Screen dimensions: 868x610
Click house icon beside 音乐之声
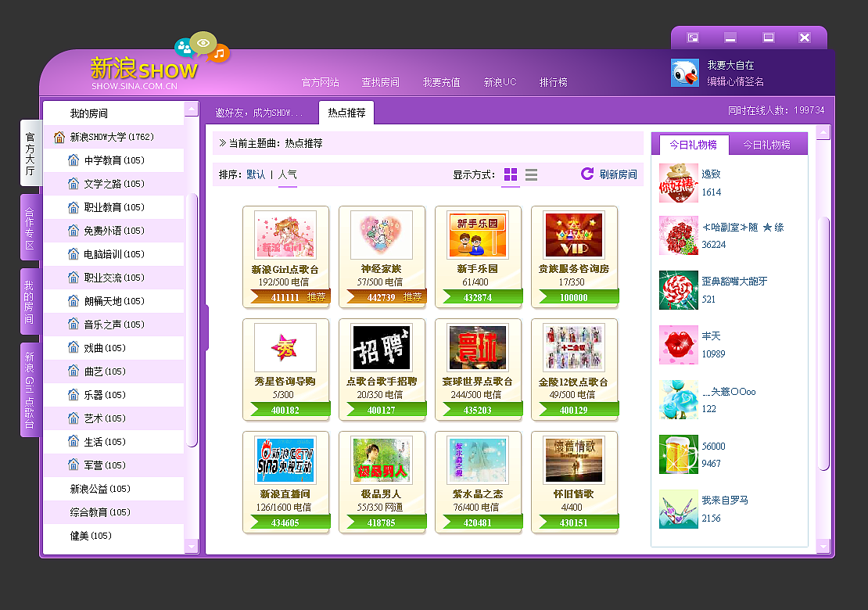coord(73,324)
